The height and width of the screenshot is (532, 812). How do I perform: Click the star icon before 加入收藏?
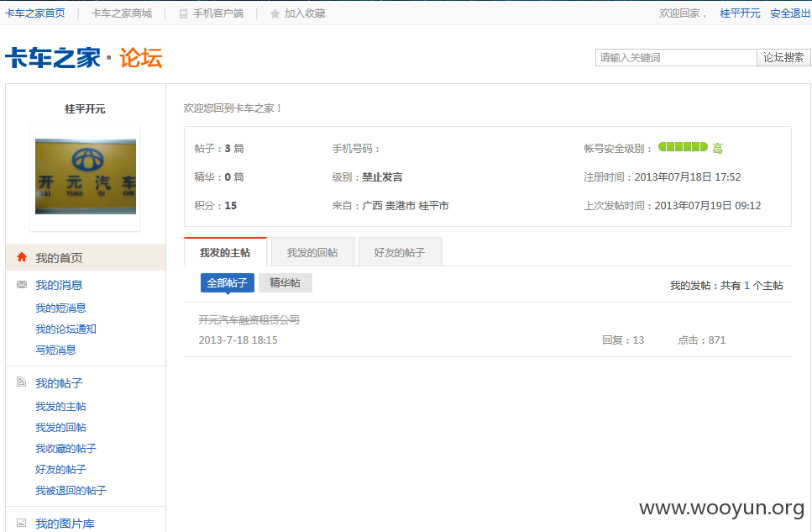click(x=275, y=13)
